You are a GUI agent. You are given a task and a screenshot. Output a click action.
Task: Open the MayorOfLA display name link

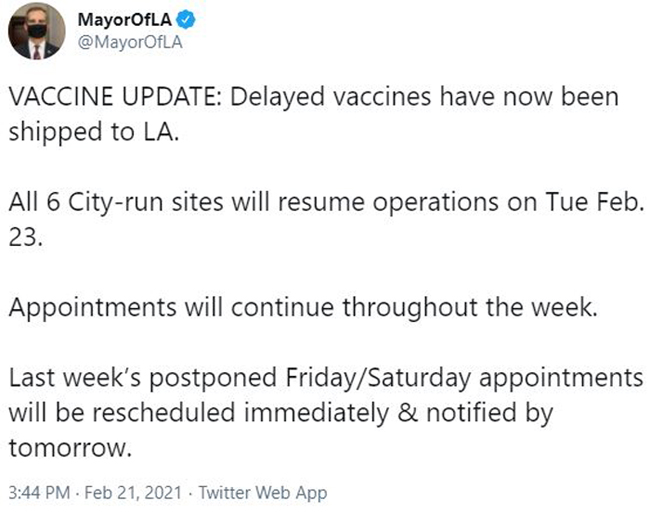[x=124, y=19]
